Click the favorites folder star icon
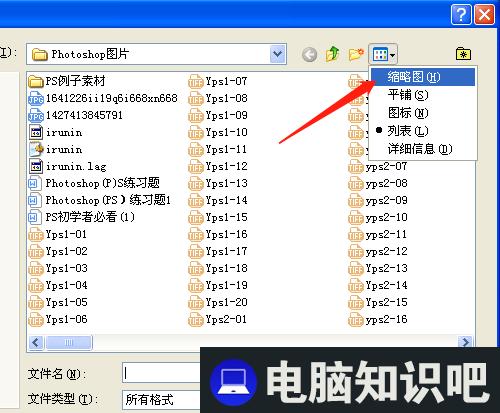The width and height of the screenshot is (500, 413). (x=463, y=54)
